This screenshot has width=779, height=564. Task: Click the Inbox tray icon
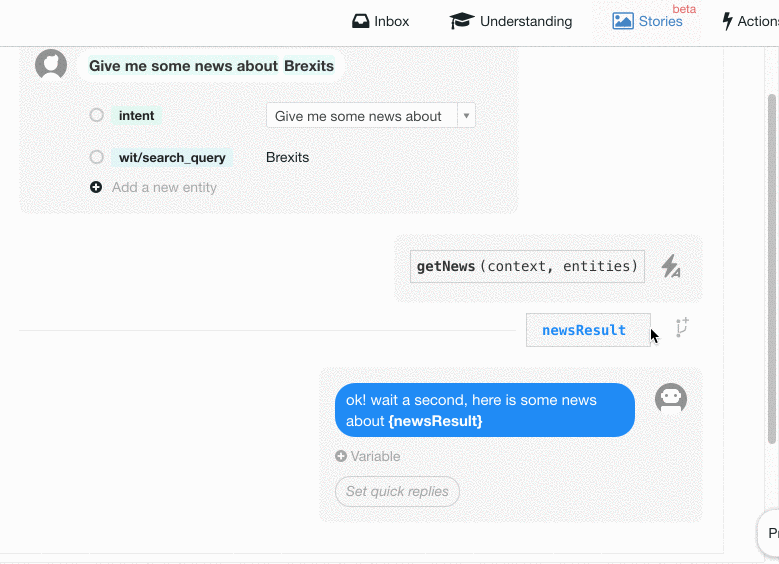360,21
